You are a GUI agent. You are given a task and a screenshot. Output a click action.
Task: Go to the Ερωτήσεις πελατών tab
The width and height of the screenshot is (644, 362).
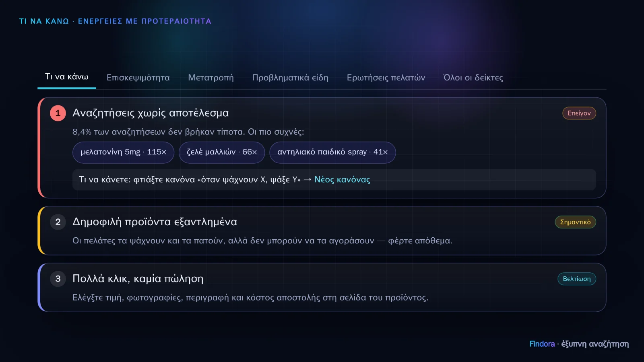click(x=386, y=78)
